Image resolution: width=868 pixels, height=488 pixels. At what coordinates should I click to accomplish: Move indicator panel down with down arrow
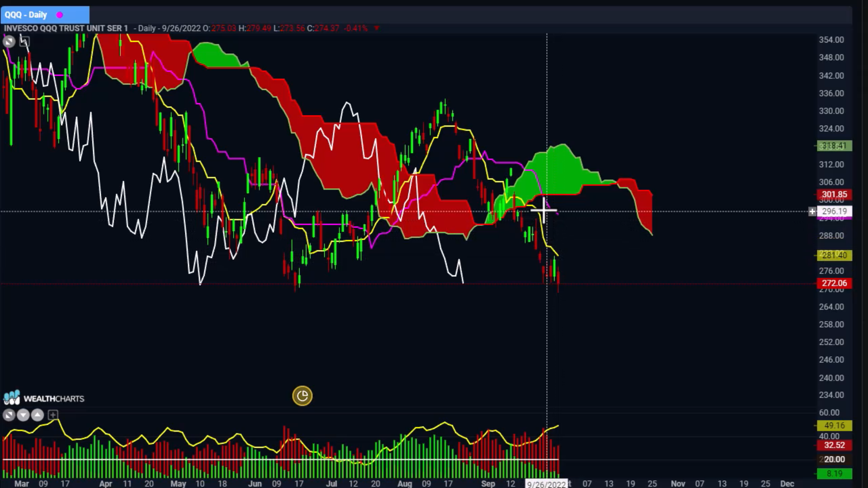23,415
